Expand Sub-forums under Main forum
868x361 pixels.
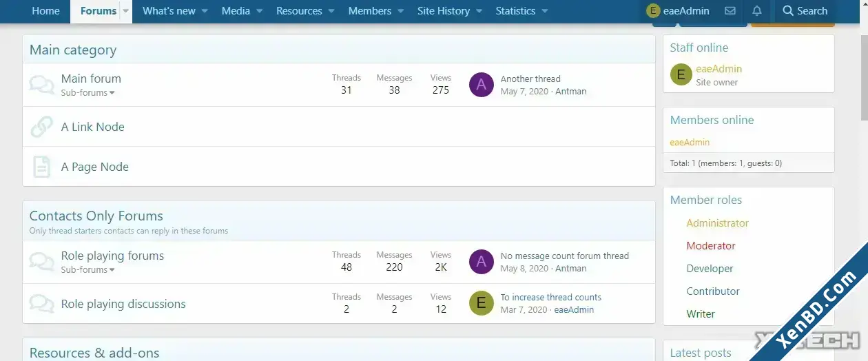point(88,93)
